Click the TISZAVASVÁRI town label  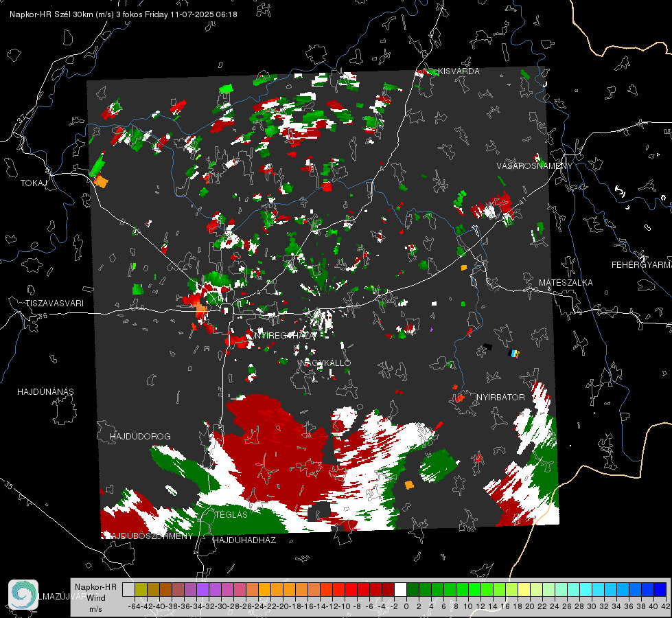(x=54, y=304)
